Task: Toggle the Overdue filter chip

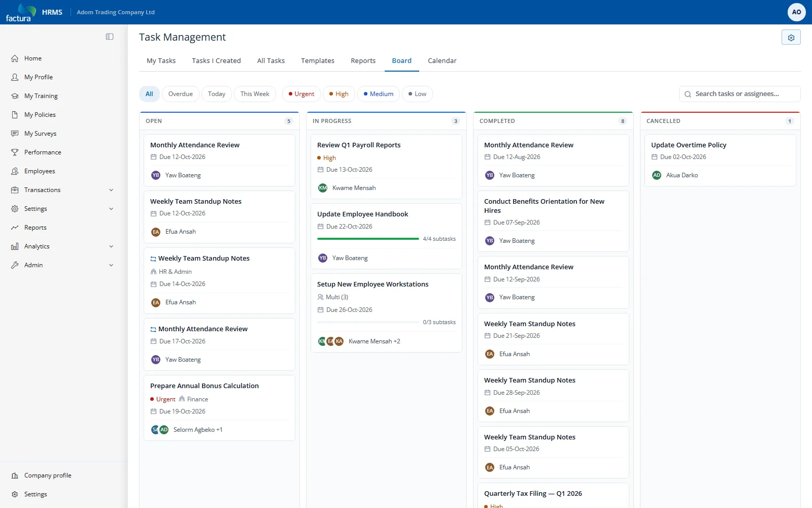Action: tap(181, 94)
